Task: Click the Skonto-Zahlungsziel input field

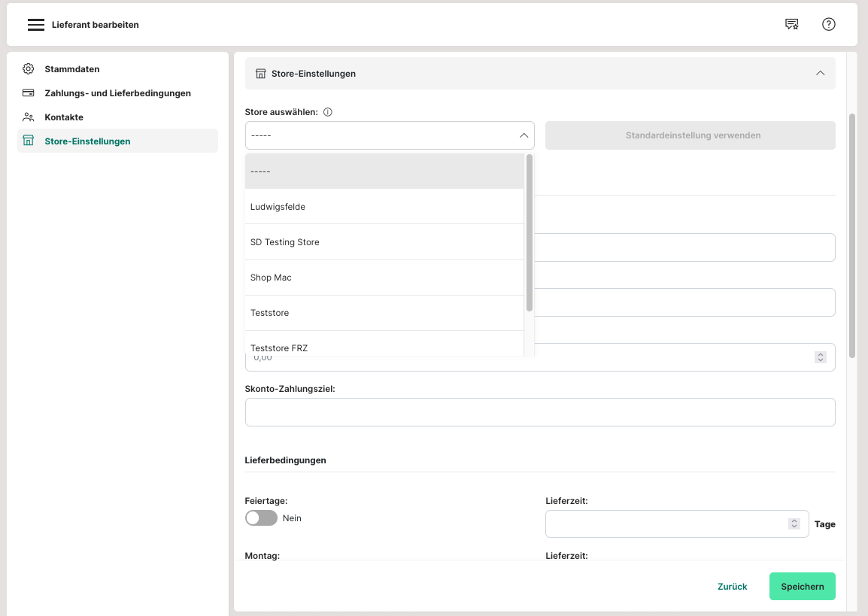Action: coord(539,412)
